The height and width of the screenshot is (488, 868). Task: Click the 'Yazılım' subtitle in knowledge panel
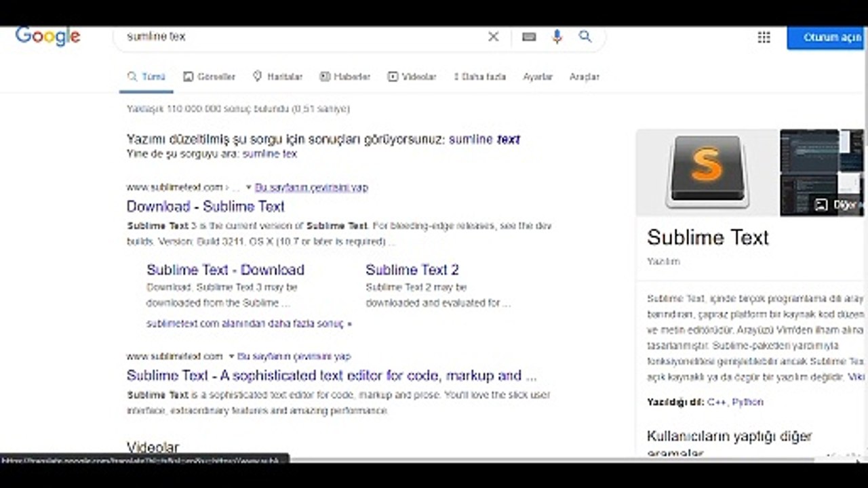[663, 261]
